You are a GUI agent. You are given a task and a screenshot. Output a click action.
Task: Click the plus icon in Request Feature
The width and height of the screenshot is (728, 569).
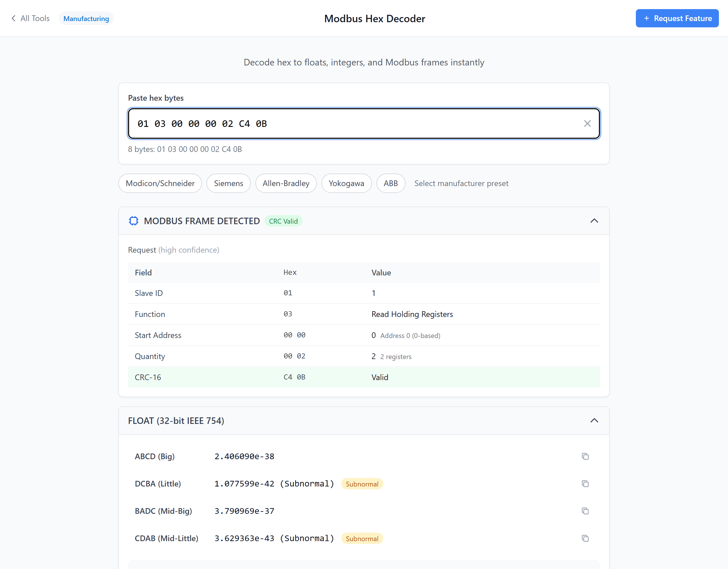pyautogui.click(x=646, y=18)
